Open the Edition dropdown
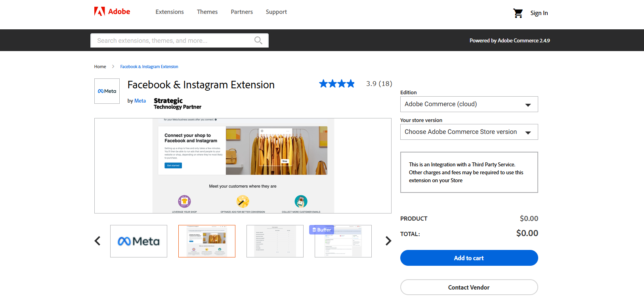The width and height of the screenshot is (644, 303). 469,104
